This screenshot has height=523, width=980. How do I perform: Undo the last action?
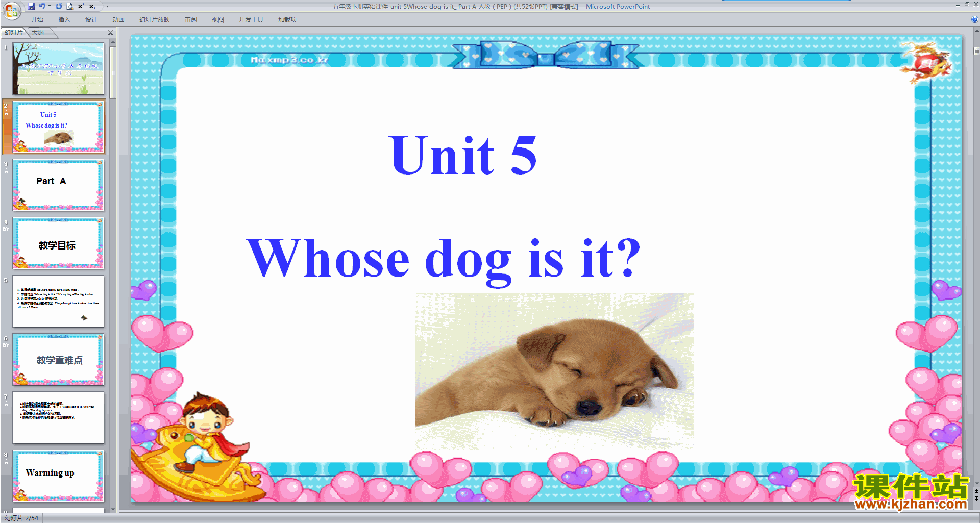[x=42, y=6]
